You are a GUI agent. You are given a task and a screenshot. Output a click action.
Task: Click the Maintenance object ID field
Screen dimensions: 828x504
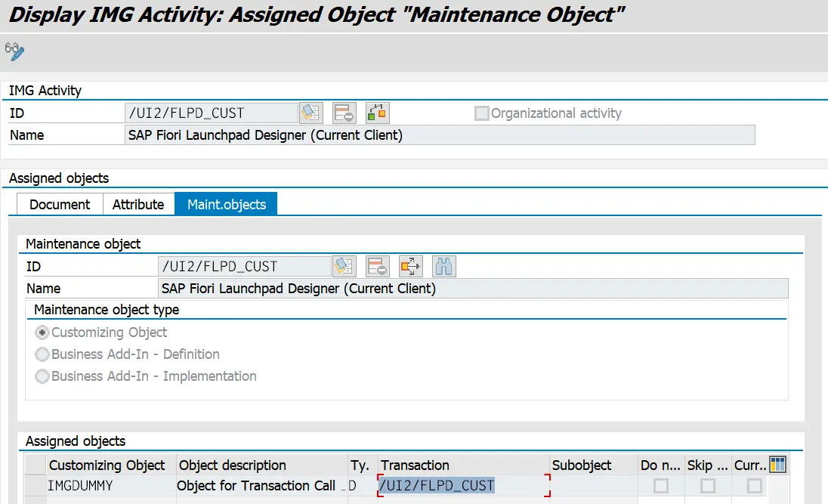[245, 266]
